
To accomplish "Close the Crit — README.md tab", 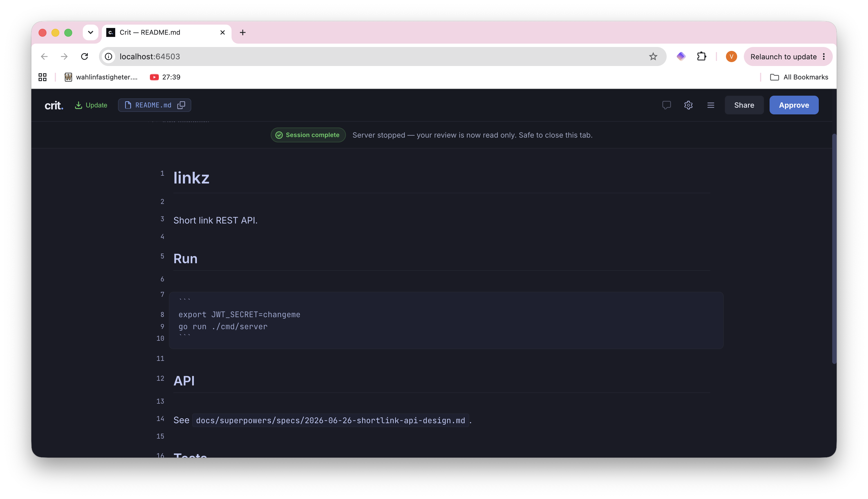I will point(222,32).
